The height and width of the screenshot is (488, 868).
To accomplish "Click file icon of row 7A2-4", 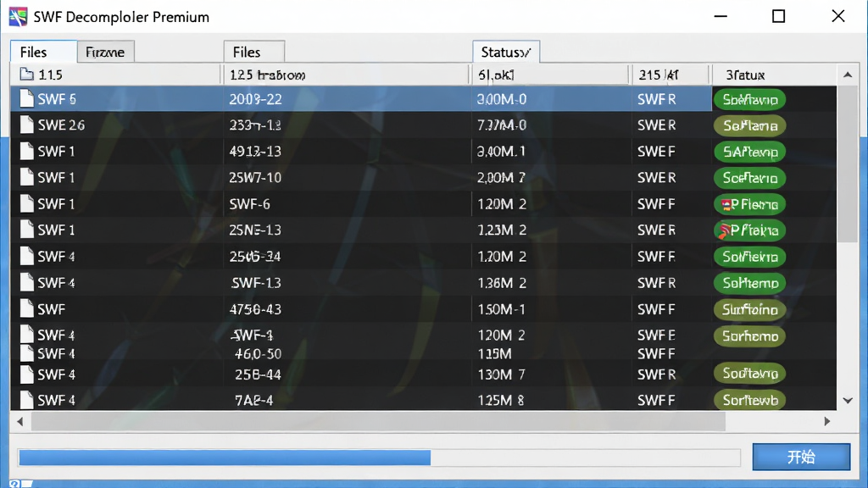I will tap(26, 400).
